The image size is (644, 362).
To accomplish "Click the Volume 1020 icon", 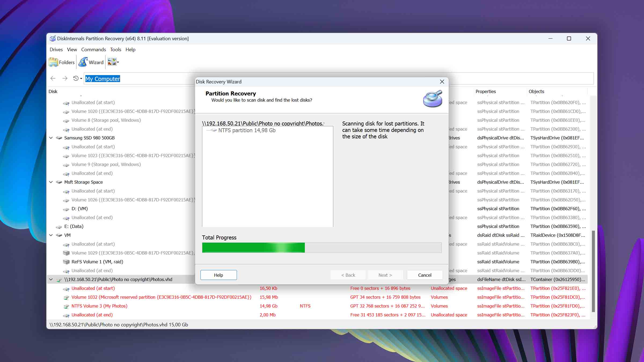I will pos(66,112).
